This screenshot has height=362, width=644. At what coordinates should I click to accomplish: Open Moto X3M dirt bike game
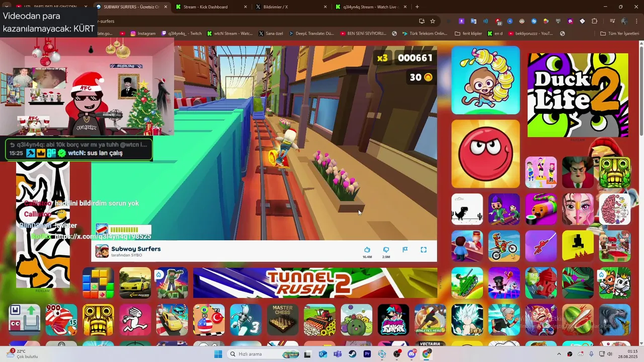tap(504, 246)
